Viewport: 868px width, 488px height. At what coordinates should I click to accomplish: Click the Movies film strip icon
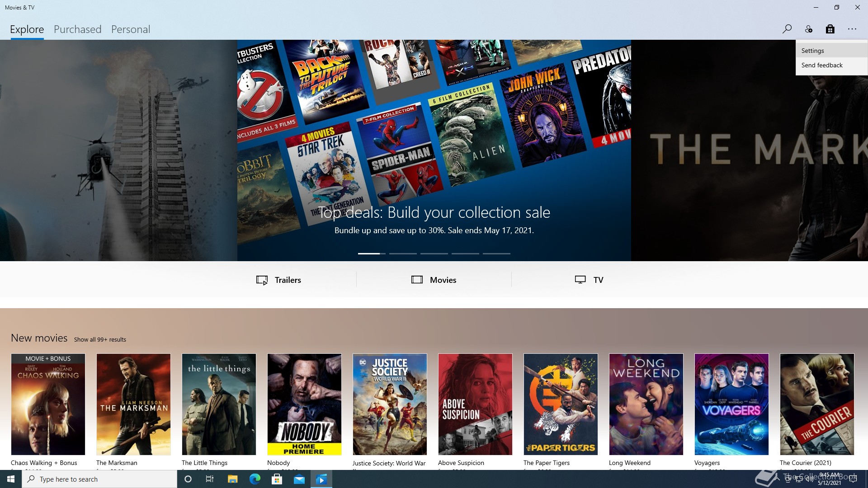417,280
